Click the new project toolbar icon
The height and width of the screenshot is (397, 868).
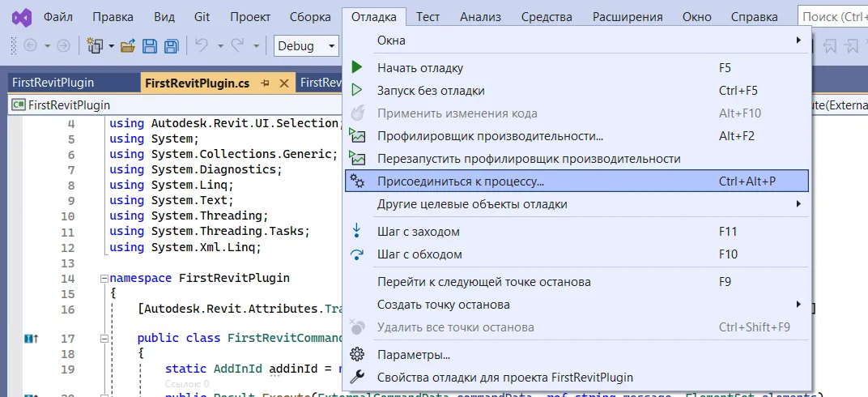[x=96, y=46]
